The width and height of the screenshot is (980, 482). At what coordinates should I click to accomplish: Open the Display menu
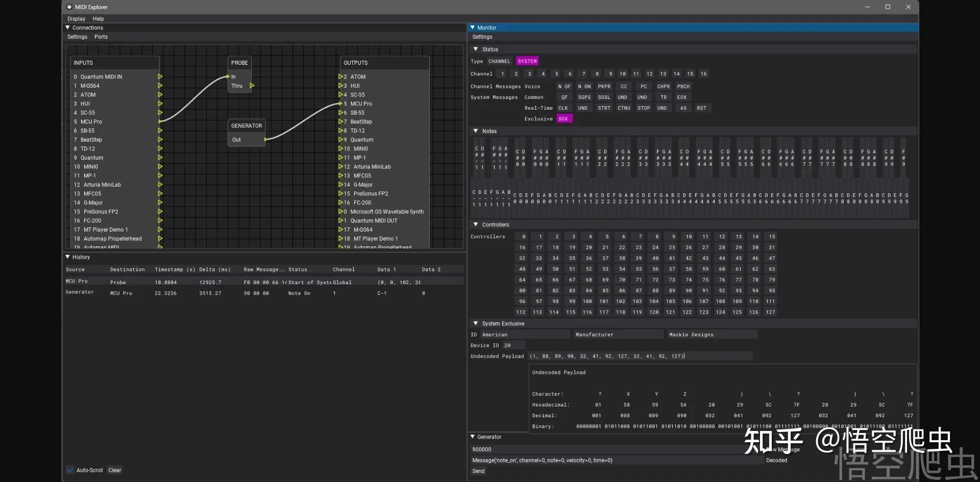tap(76, 18)
